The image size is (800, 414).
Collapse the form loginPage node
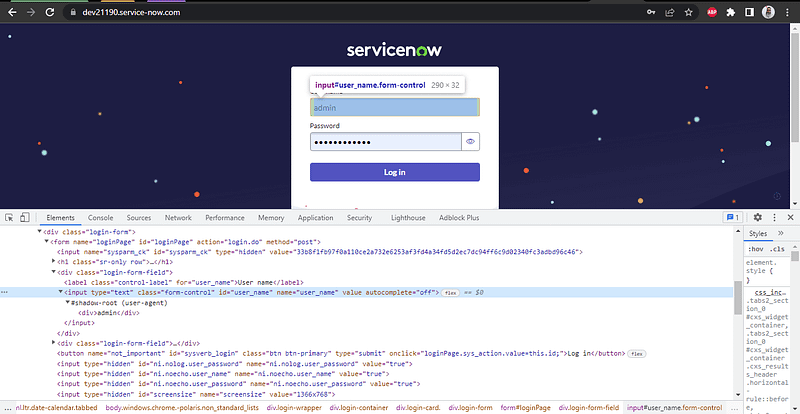coord(47,242)
